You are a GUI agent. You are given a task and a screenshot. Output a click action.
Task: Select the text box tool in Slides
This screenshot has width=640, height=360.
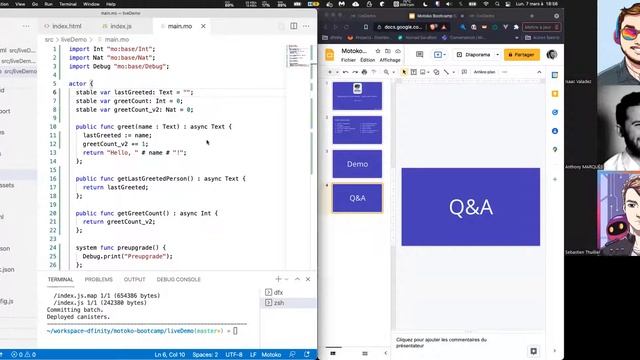click(413, 72)
